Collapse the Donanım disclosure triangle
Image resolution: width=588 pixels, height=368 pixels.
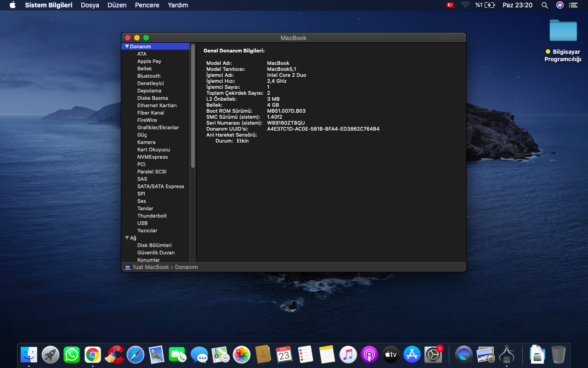(127, 46)
